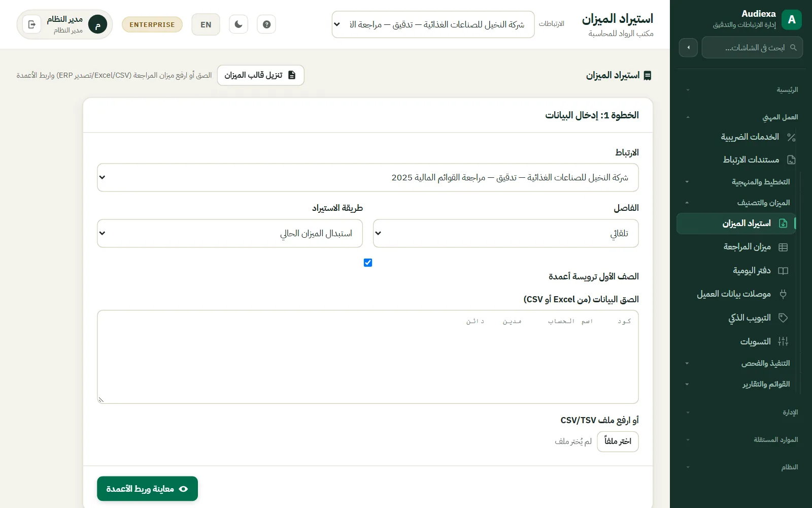Expand the التنفيذ والفحص group
This screenshot has width=812, height=508.
(x=738, y=363)
